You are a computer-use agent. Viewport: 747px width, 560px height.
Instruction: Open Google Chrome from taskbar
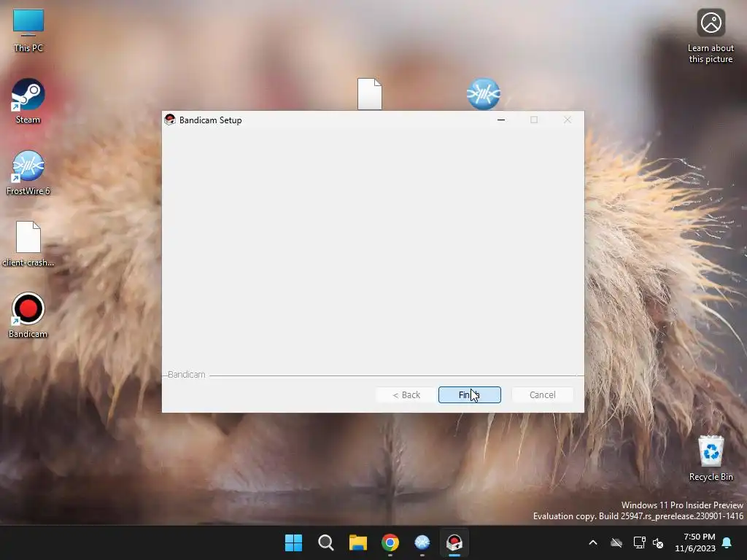point(390,542)
